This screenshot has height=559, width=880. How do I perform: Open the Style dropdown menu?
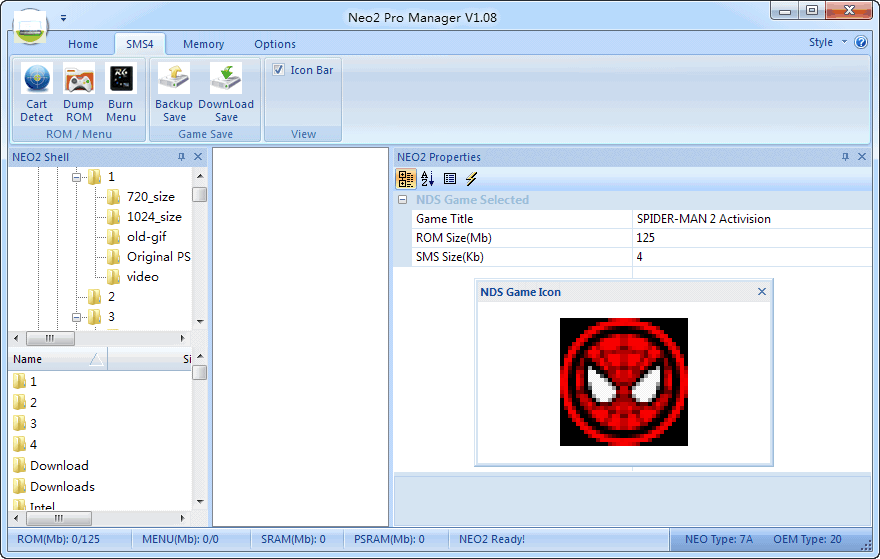[x=827, y=43]
